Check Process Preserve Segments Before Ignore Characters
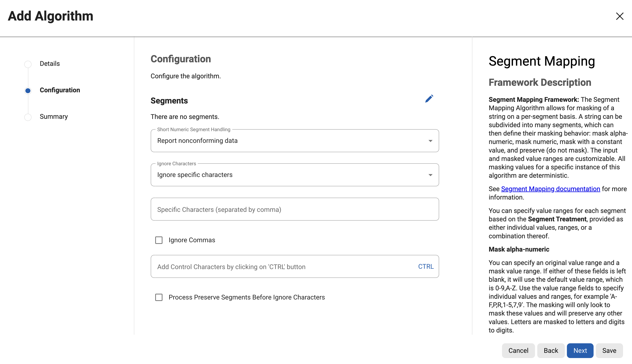The width and height of the screenshot is (632, 364). pyautogui.click(x=159, y=297)
